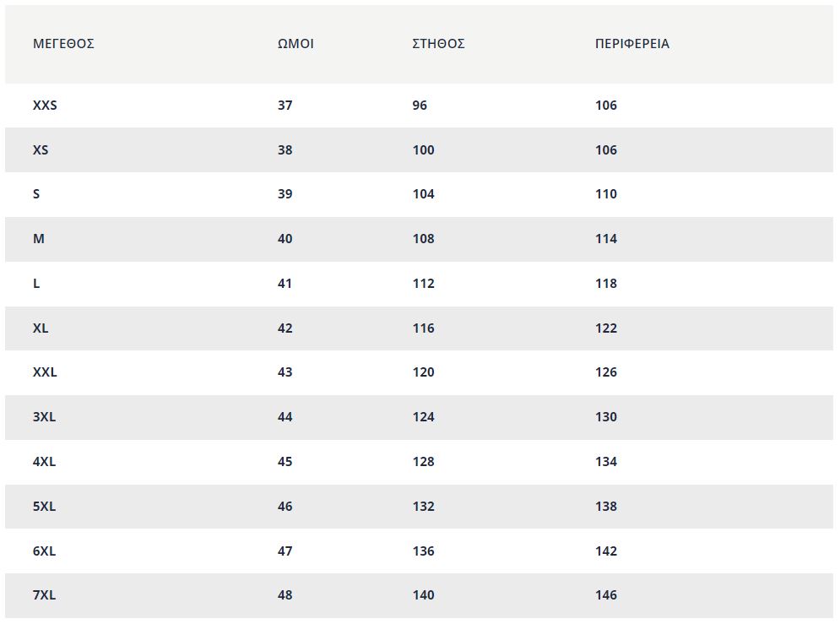Image resolution: width=840 pixels, height=624 pixels.
Task: Click chest value 116 in XL row
Action: click(x=423, y=328)
